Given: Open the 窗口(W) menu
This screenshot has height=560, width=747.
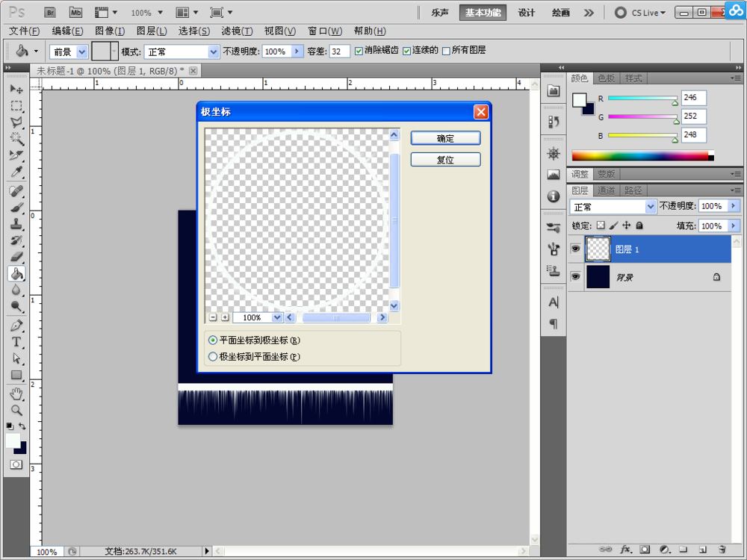Looking at the screenshot, I should (x=325, y=31).
